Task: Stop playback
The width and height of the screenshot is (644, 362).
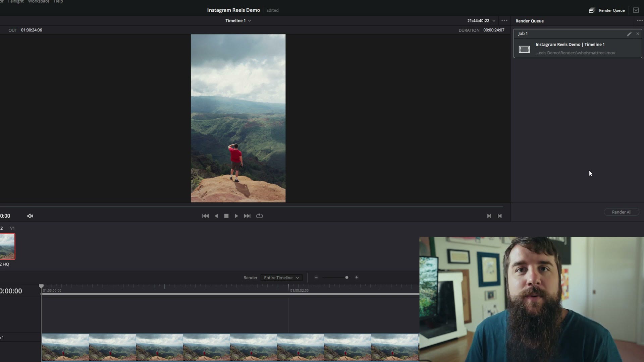Action: coord(226,216)
